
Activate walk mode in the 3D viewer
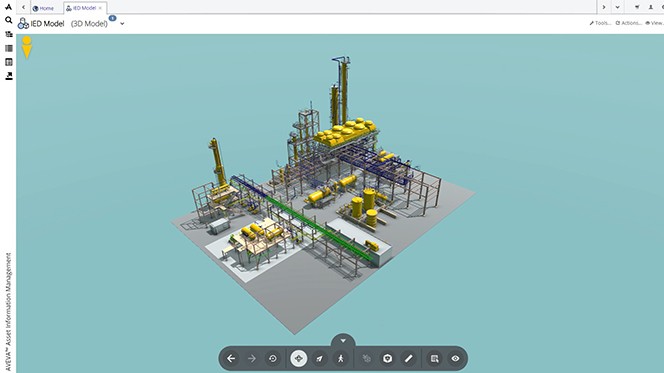coord(340,359)
